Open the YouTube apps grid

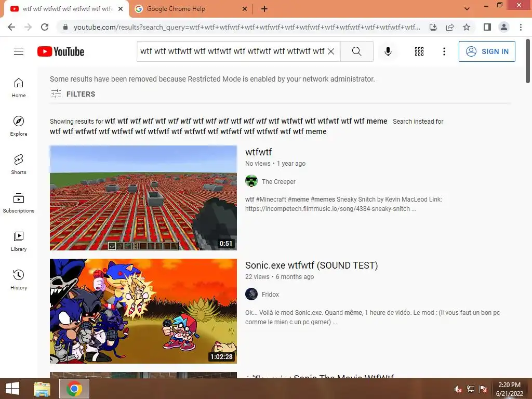coord(419,51)
